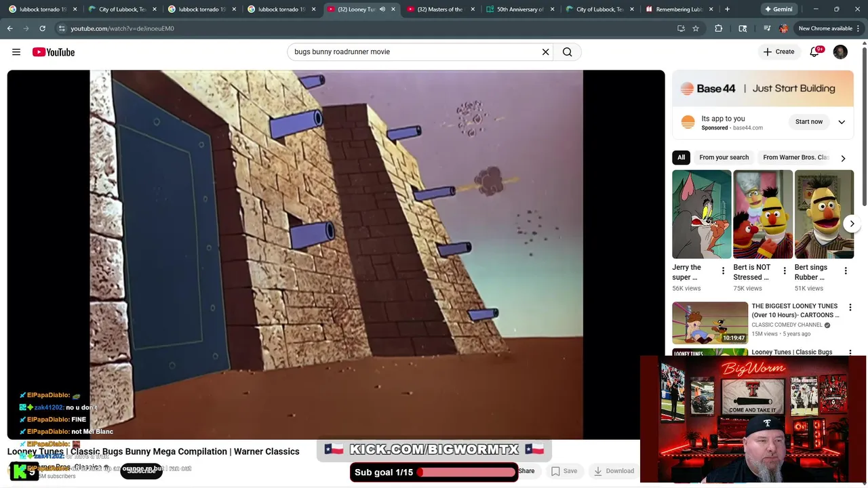Share the video
Image resolution: width=868 pixels, height=488 pixels.
click(526, 471)
